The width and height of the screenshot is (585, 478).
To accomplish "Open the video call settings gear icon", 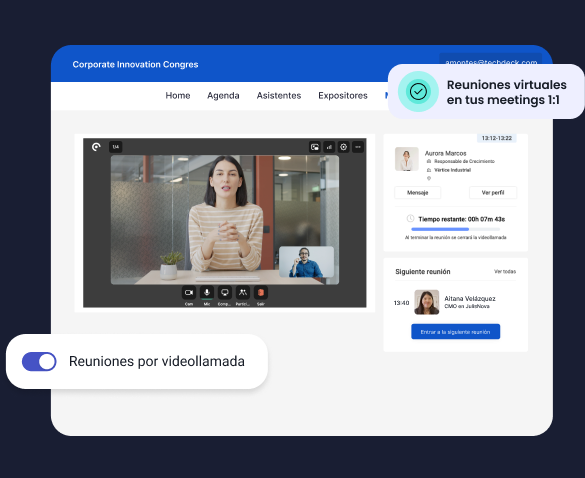I will (x=344, y=147).
